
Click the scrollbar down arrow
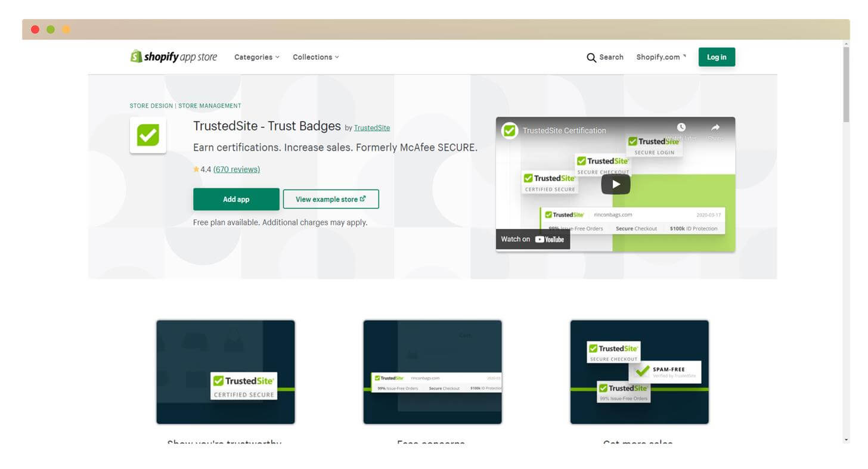coord(846,439)
